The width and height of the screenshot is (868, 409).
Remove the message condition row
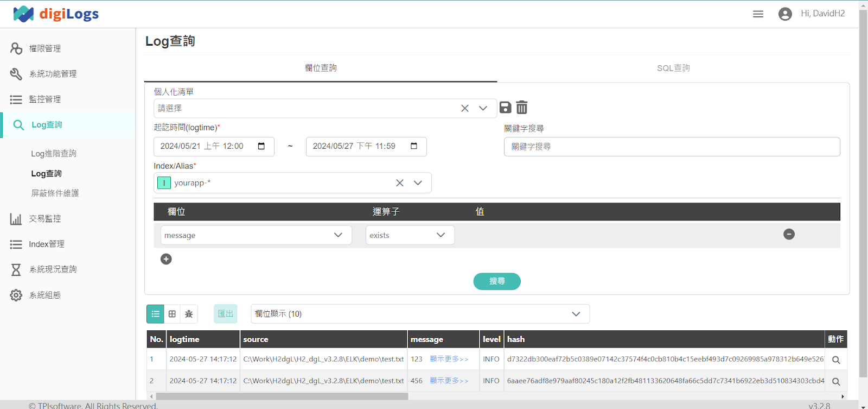[789, 234]
